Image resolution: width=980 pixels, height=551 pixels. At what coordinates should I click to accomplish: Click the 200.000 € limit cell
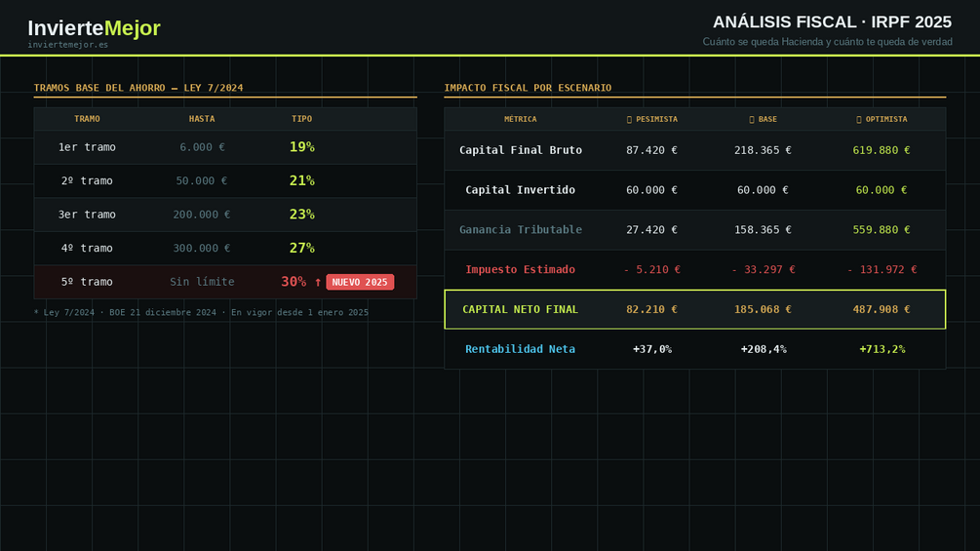tap(202, 215)
